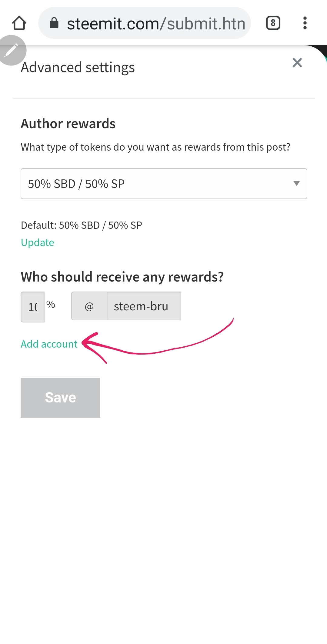This screenshot has height=644, width=327.
Task: Click the @ symbol prefix box
Action: (x=89, y=306)
